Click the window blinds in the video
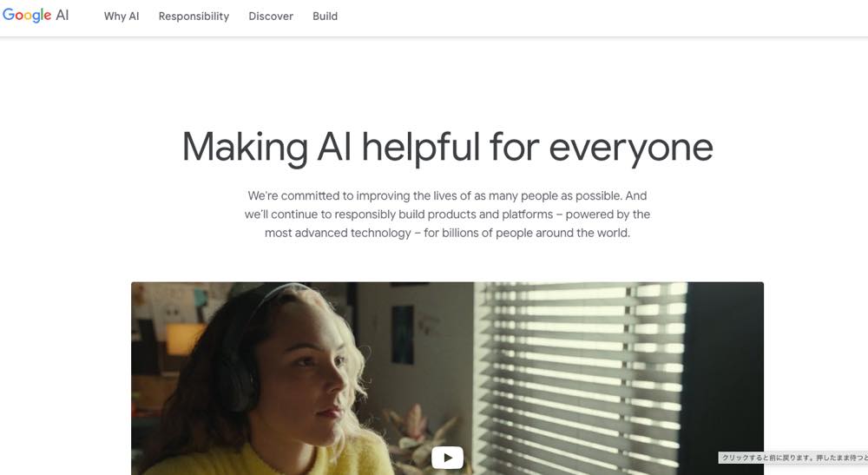The height and width of the screenshot is (475, 868). (582, 377)
